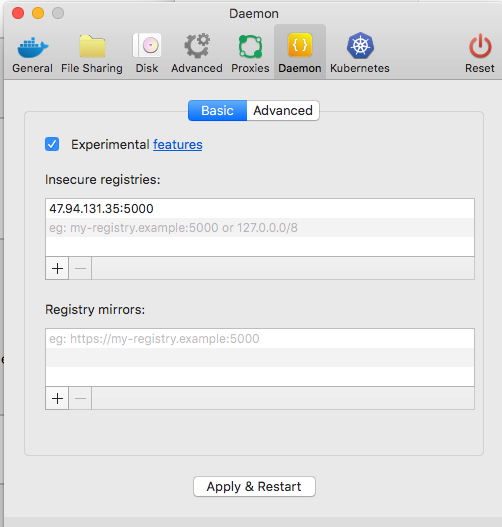Click the insecure registries placeholder row
This screenshot has width=502, height=527.
click(x=260, y=228)
